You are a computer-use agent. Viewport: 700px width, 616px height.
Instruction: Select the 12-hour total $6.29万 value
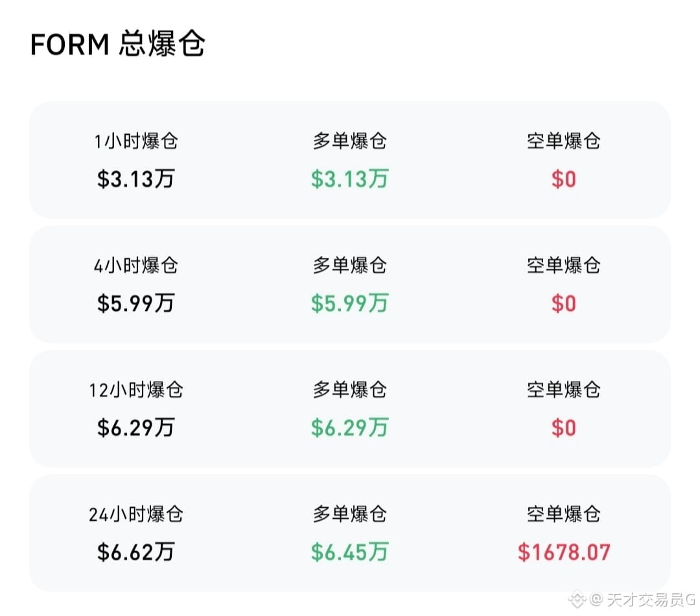tap(135, 428)
